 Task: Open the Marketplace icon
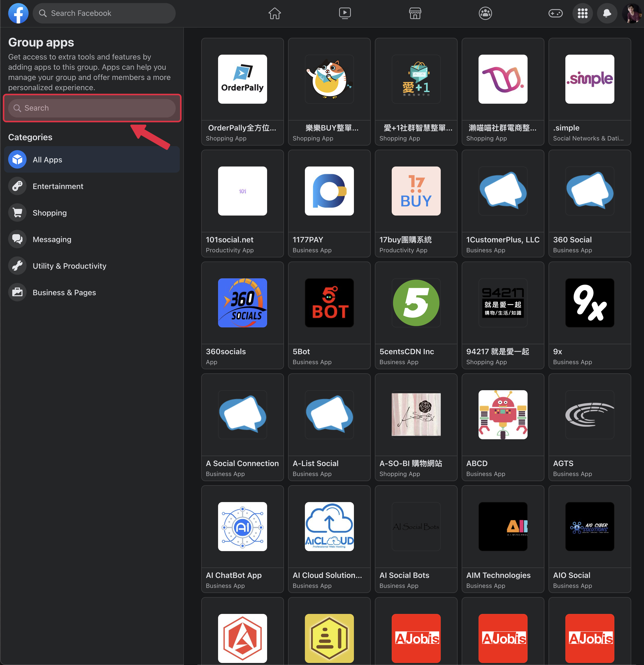click(415, 13)
